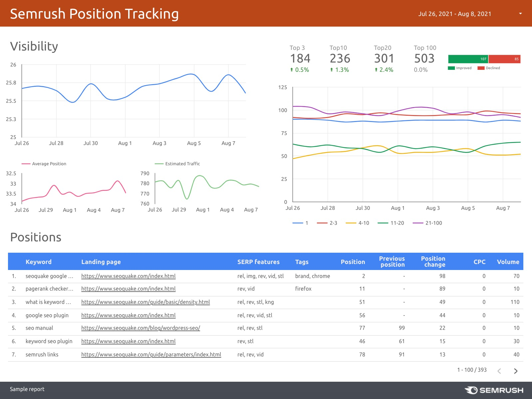Viewport: 532px width, 399px height.
Task: Click the red Declined bar segment
Action: (504, 59)
